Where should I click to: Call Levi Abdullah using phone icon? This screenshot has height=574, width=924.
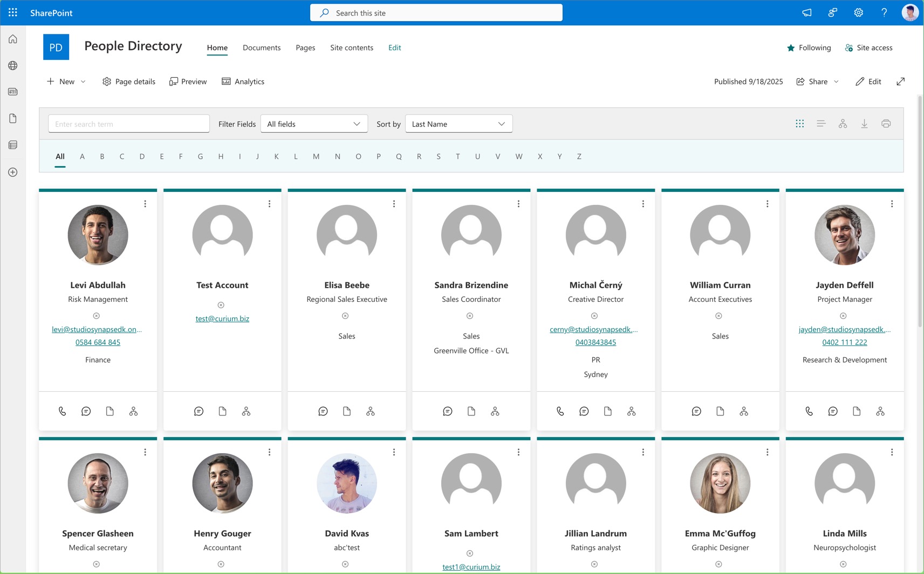(63, 411)
